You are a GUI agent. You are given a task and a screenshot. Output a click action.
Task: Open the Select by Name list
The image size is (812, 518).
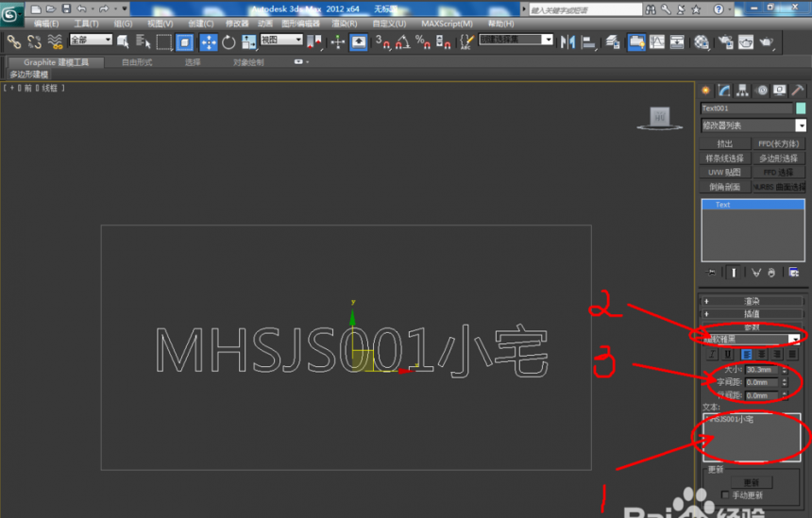click(x=143, y=42)
